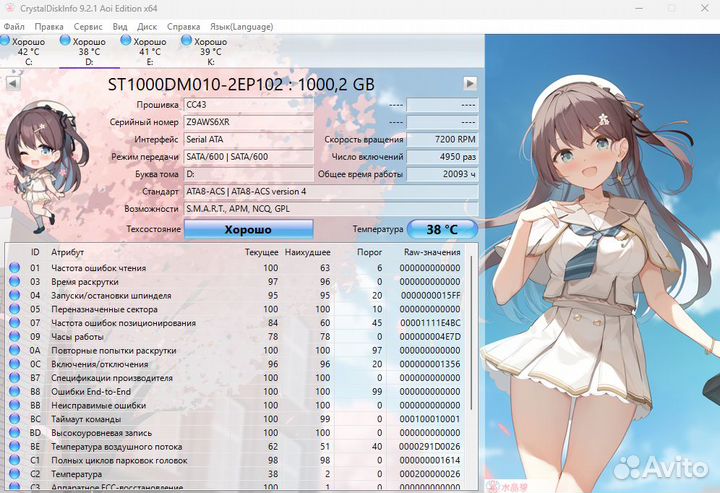The image size is (720, 493).
Task: Click the Интерфейс field Serial ATA
Action: coord(248,140)
